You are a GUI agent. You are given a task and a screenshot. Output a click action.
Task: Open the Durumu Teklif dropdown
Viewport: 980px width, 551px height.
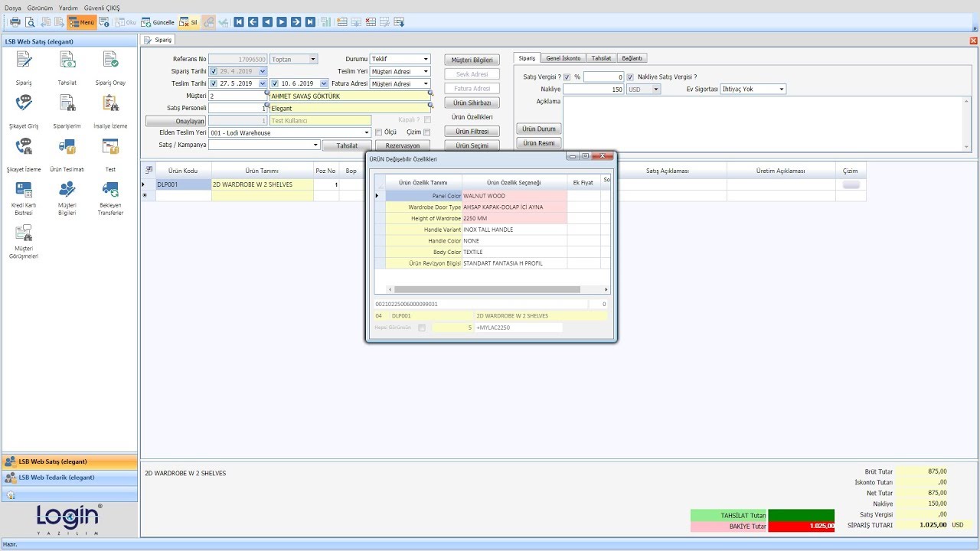426,59
